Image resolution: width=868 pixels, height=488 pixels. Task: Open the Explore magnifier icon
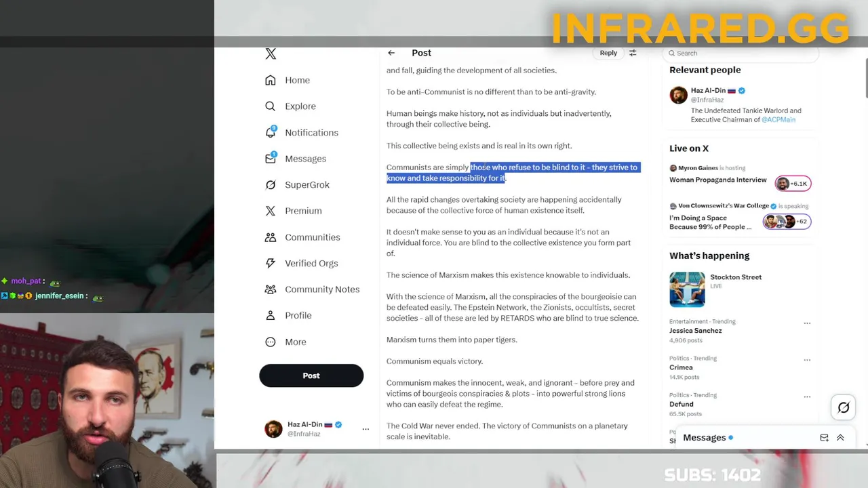pos(271,106)
